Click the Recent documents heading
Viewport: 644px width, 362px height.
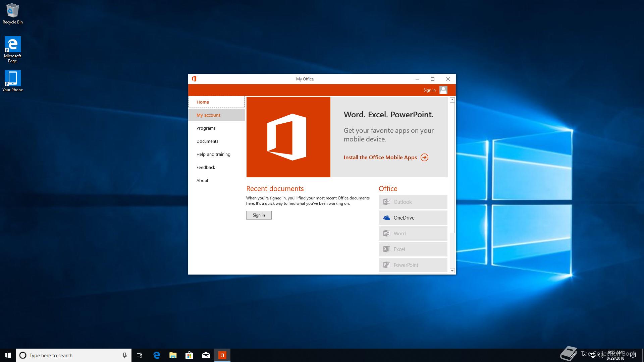click(x=275, y=188)
